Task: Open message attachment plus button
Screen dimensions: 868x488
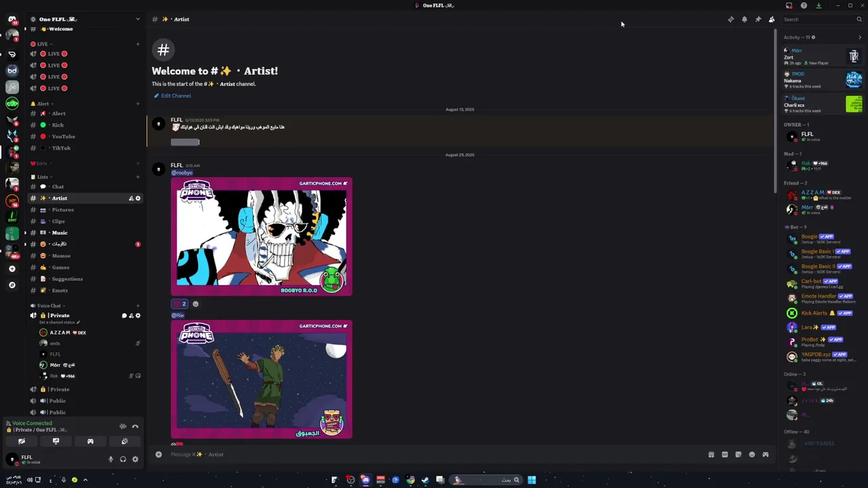Action: [x=159, y=455]
